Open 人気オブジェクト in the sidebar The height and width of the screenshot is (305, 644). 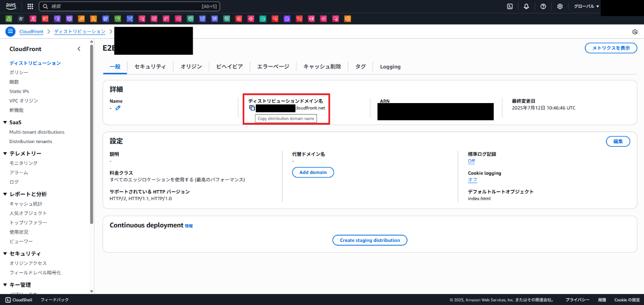(28, 213)
